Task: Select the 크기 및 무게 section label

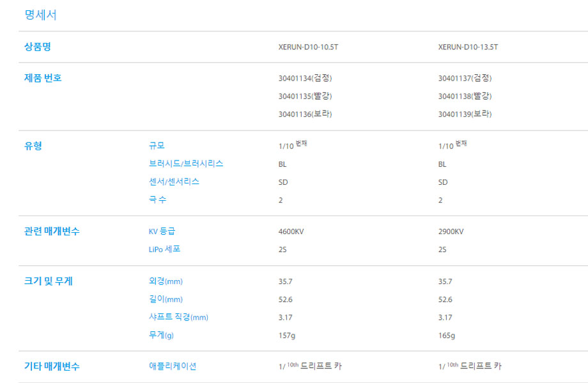Action: coord(49,281)
